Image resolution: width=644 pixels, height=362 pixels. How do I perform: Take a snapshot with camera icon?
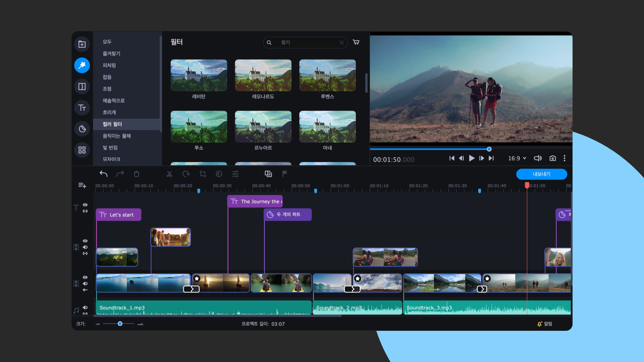tap(552, 158)
